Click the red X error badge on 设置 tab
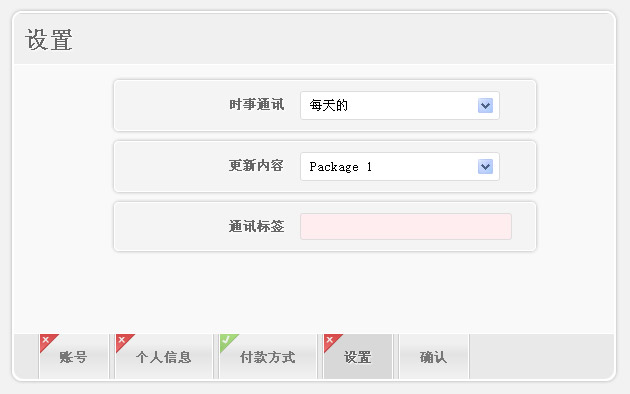The width and height of the screenshot is (630, 394). 331,341
